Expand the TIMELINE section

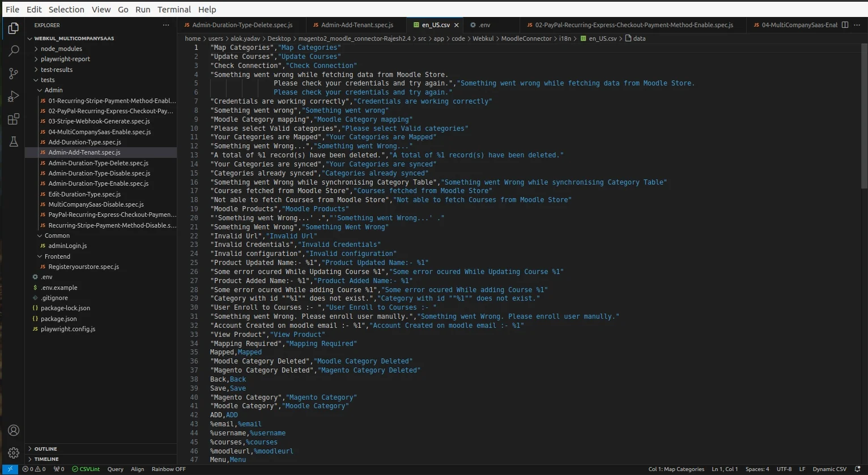[x=46, y=459]
